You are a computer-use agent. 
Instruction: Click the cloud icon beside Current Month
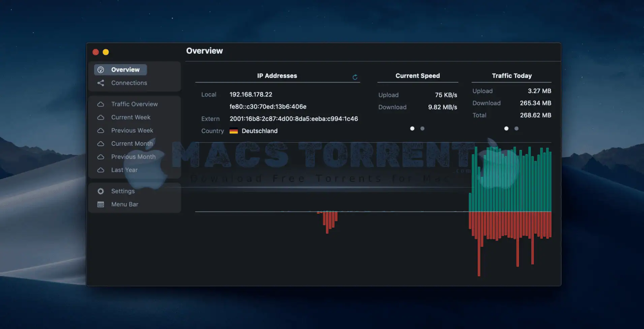pos(100,144)
